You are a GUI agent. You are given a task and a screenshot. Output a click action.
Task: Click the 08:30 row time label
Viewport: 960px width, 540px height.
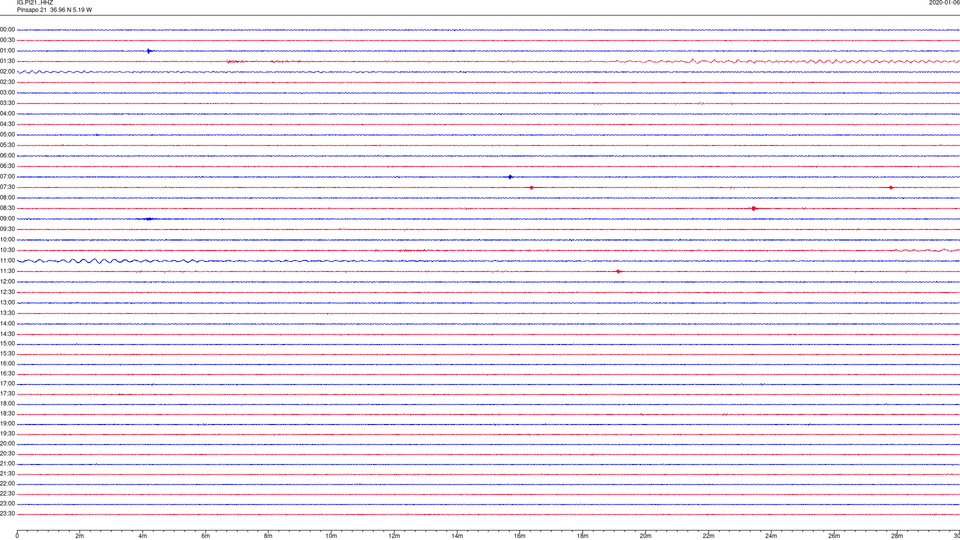coord(7,208)
